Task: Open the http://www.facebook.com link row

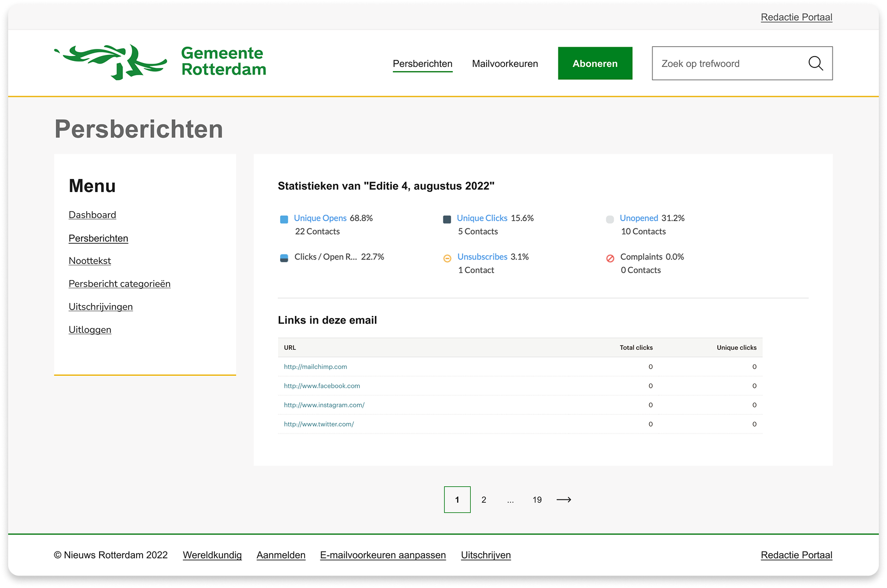Action: pyautogui.click(x=322, y=386)
